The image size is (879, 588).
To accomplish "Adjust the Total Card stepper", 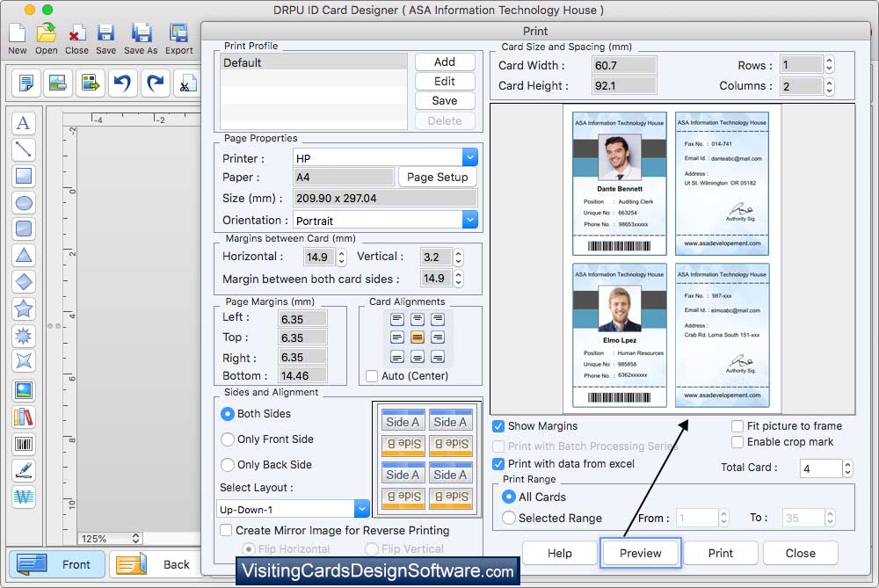I will (847, 468).
